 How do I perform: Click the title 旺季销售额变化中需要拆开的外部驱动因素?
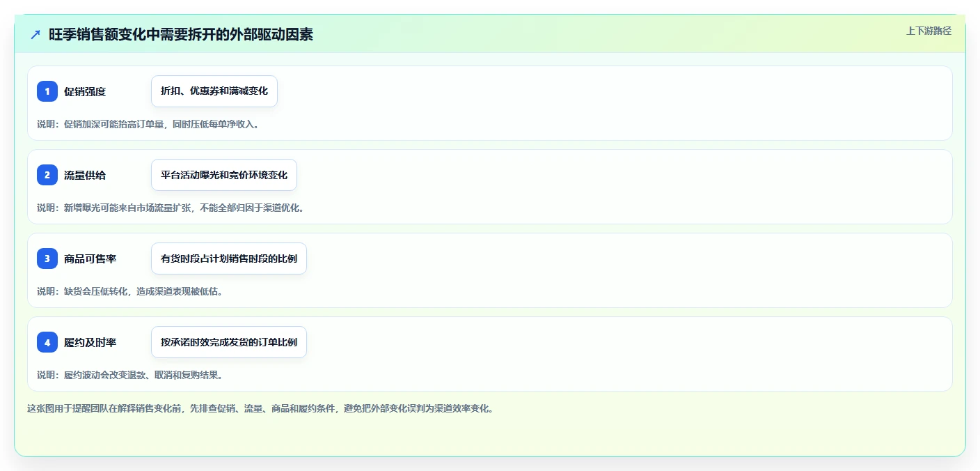tap(181, 34)
